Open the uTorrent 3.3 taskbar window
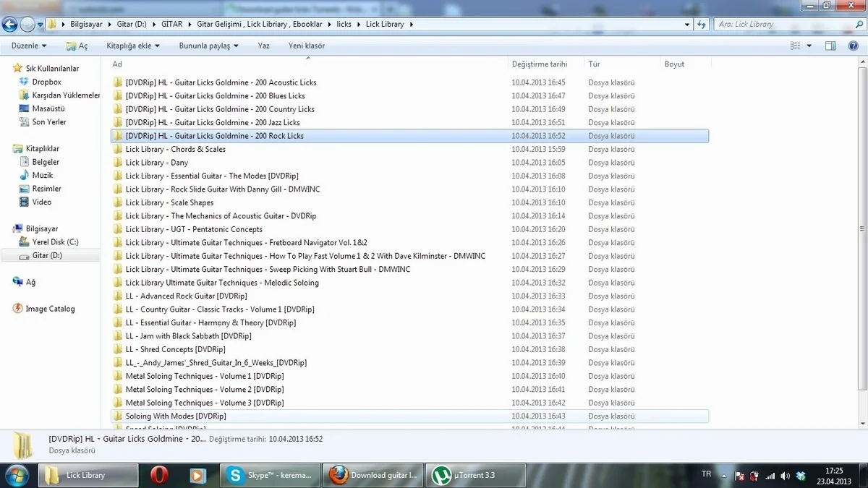 click(x=475, y=475)
